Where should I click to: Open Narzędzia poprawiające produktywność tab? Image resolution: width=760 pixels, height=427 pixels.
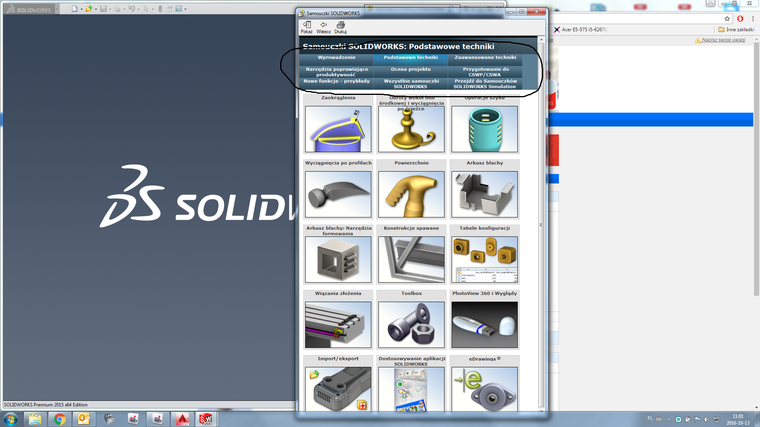coord(336,72)
